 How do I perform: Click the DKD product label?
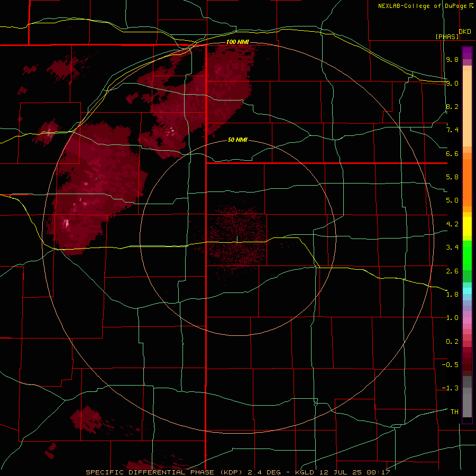pos(465,32)
